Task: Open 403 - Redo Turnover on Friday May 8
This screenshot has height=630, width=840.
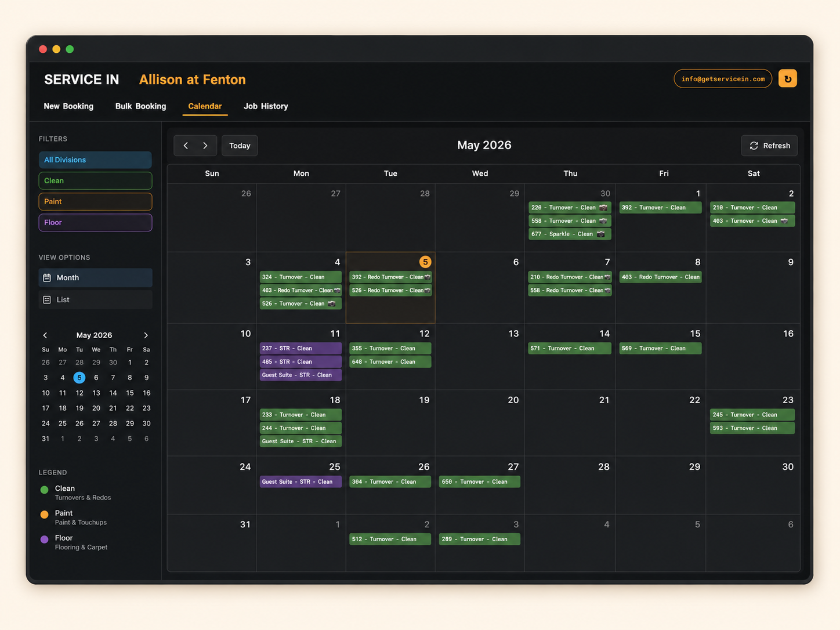Action: tap(660, 277)
